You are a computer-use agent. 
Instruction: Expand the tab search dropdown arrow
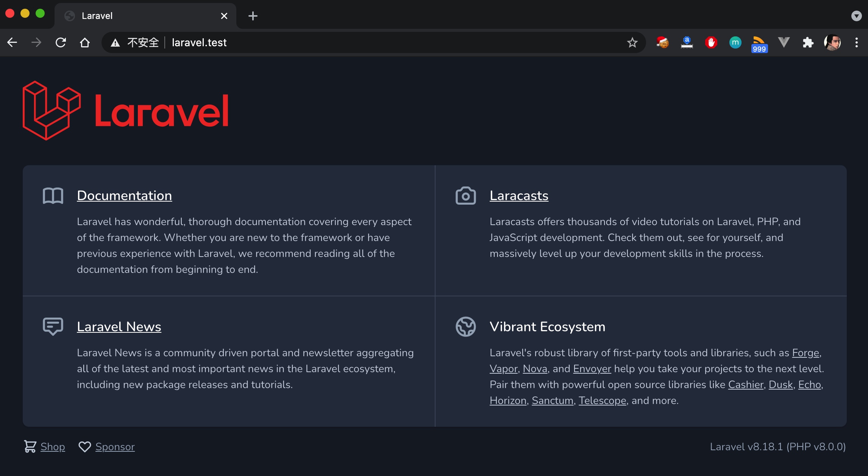coord(856,16)
